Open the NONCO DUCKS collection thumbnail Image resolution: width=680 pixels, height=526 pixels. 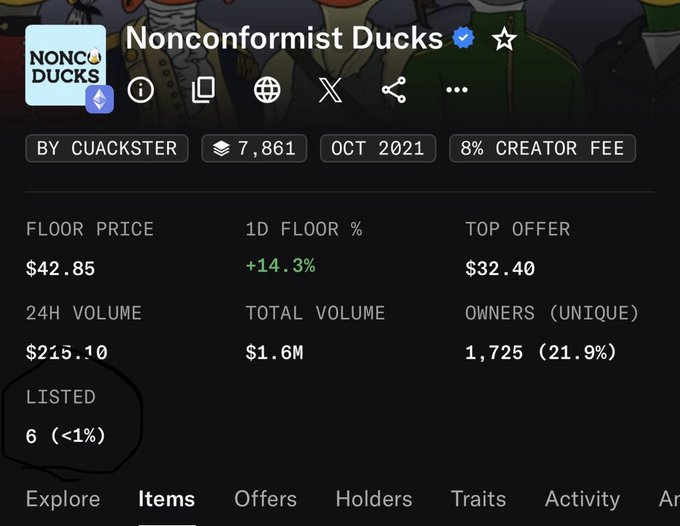[x=65, y=65]
